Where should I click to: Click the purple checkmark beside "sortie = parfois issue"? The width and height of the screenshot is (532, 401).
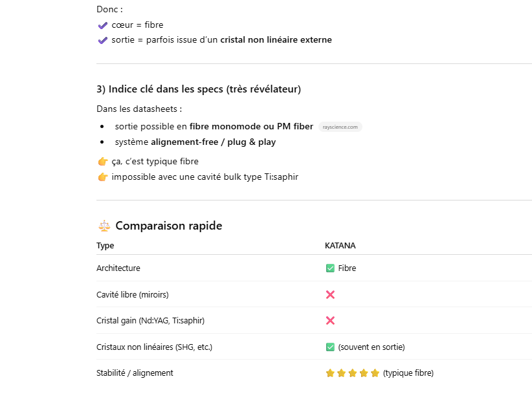click(102, 40)
